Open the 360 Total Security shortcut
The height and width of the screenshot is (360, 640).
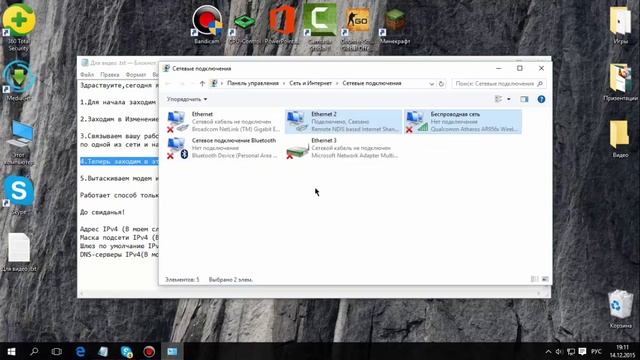[18, 27]
